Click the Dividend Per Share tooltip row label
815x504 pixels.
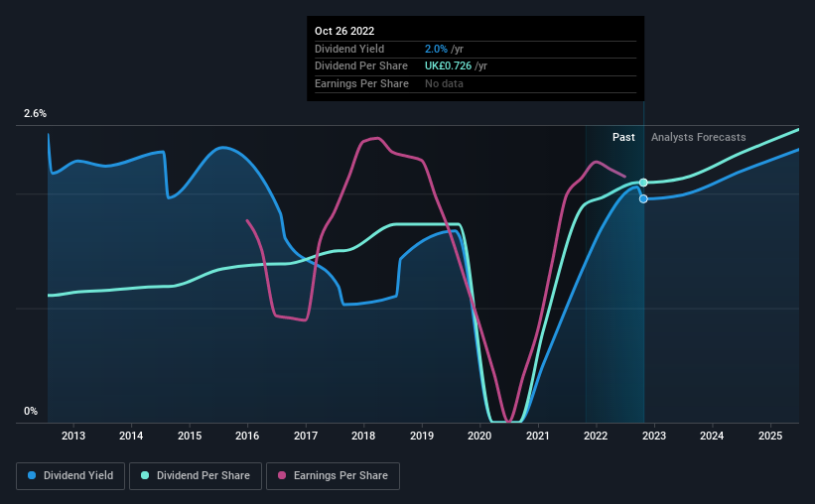(361, 66)
